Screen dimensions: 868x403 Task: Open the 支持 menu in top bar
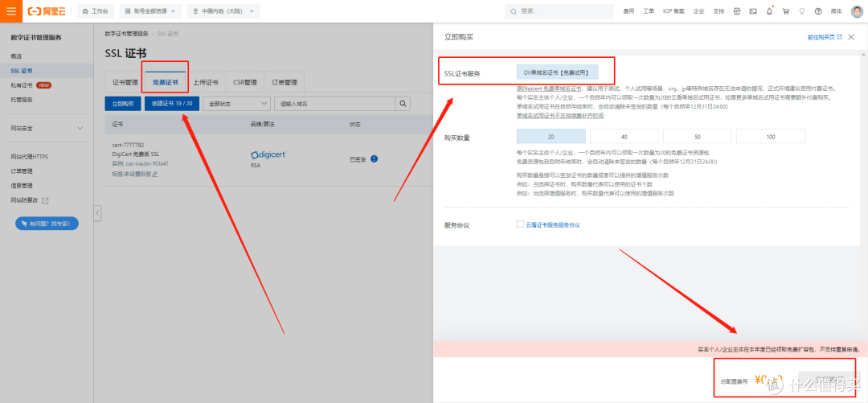coord(719,11)
